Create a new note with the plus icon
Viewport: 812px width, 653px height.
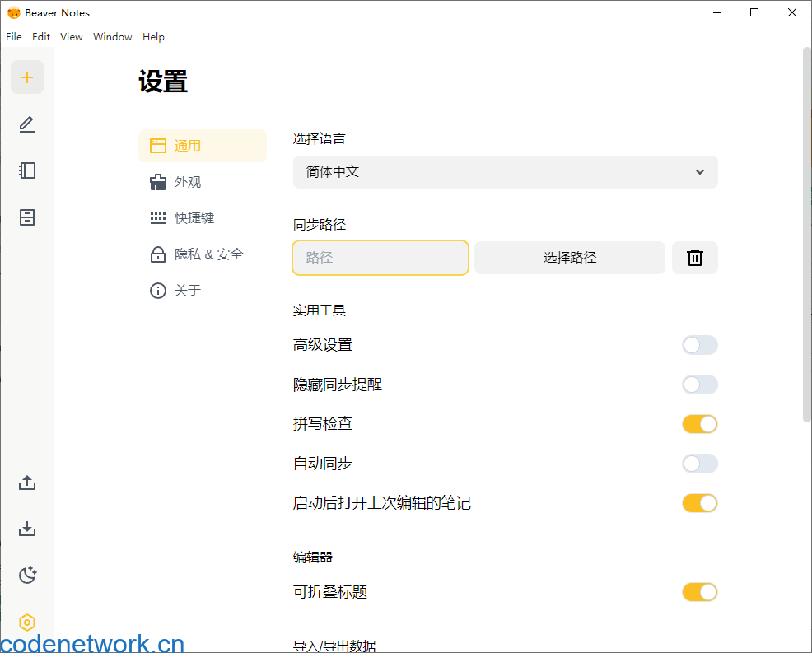pos(27,77)
